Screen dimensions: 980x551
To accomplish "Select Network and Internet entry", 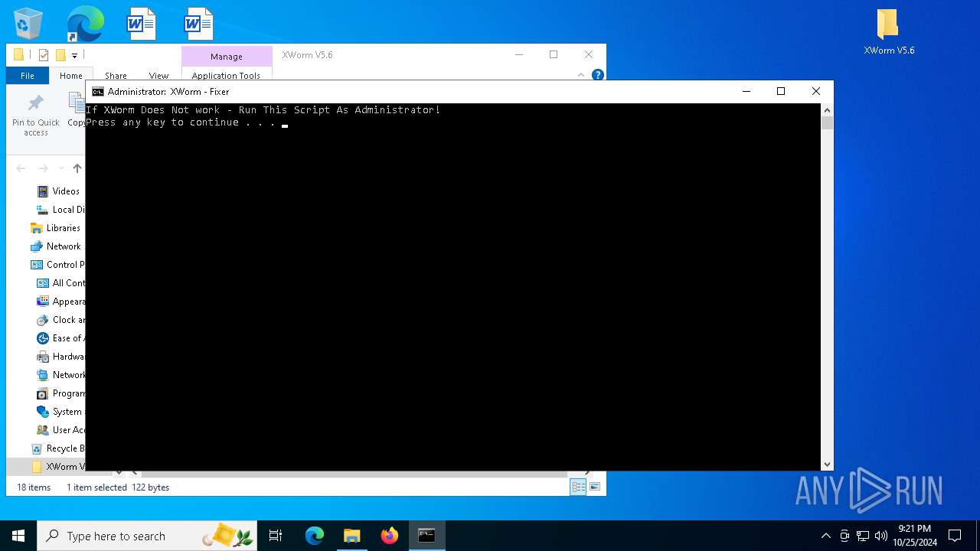I will coord(60,375).
